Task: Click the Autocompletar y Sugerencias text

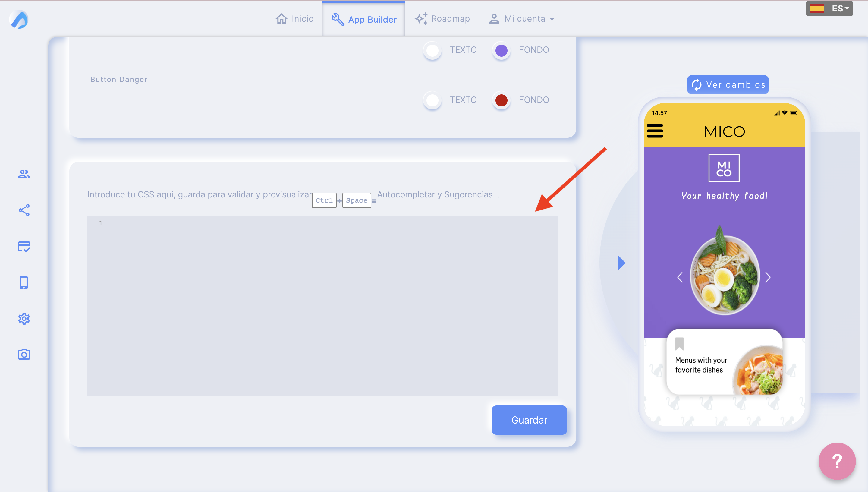Action: (438, 194)
